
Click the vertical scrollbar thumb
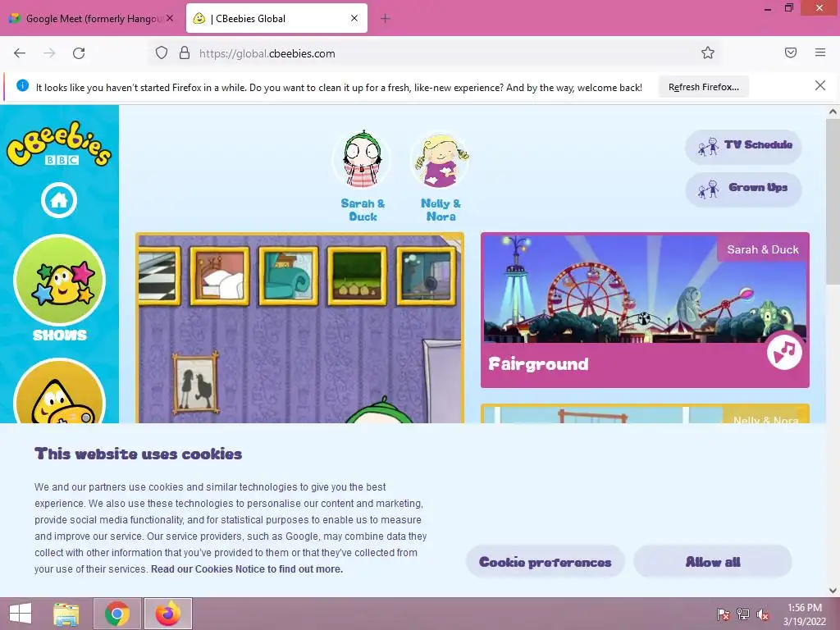[833, 203]
